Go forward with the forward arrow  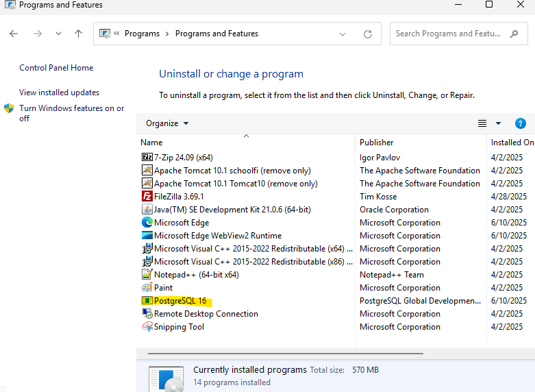38,34
